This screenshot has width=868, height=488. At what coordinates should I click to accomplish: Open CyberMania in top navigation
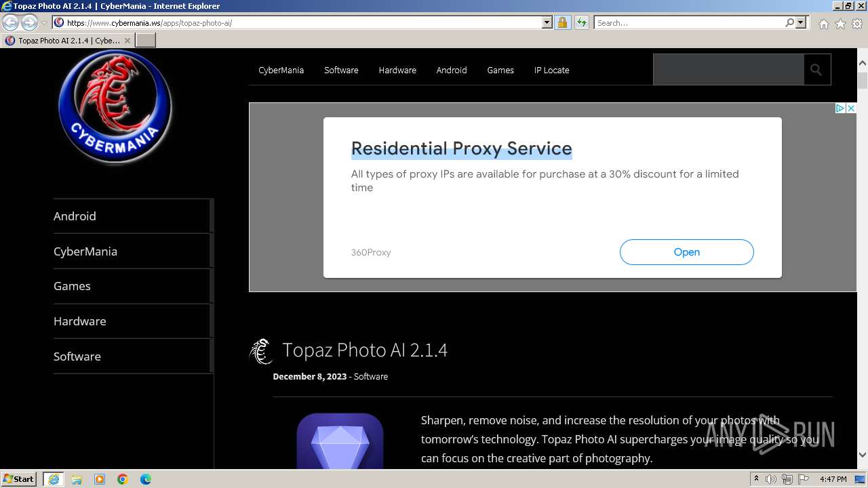coord(281,70)
